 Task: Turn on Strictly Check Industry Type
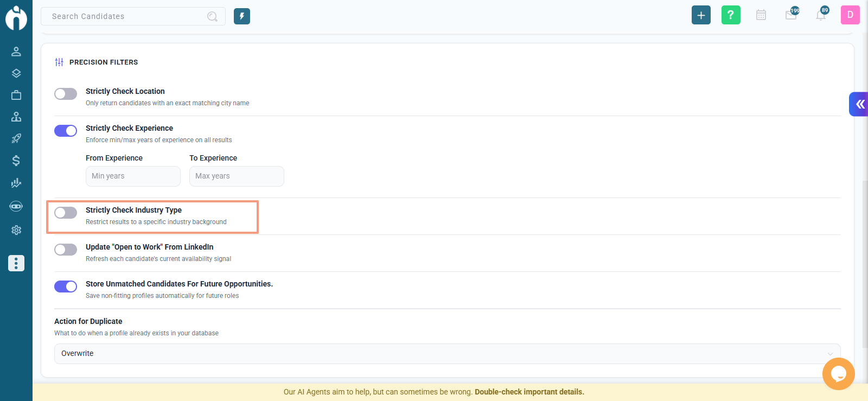click(66, 213)
